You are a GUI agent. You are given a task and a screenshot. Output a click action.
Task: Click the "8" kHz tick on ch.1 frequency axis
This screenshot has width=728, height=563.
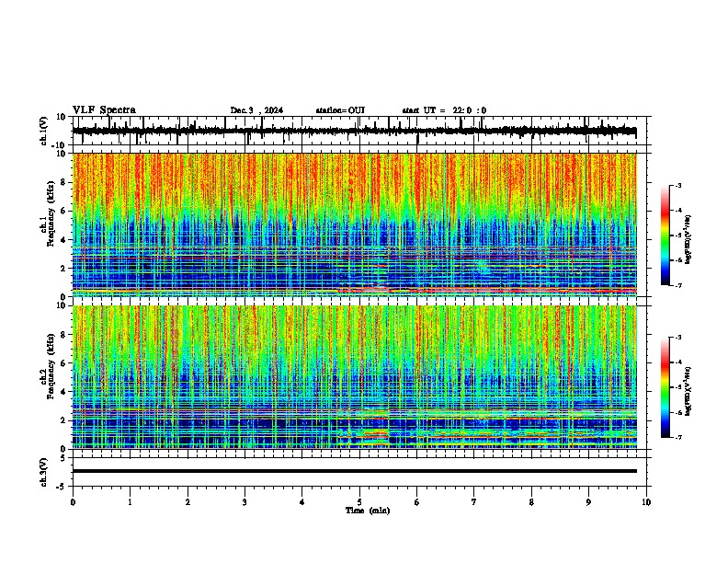[x=63, y=182]
